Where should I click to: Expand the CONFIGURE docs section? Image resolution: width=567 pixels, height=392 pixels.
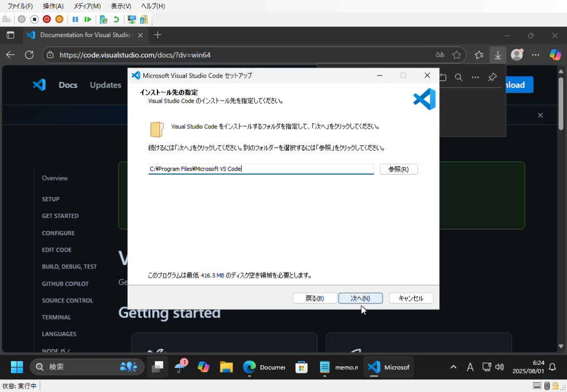point(58,233)
